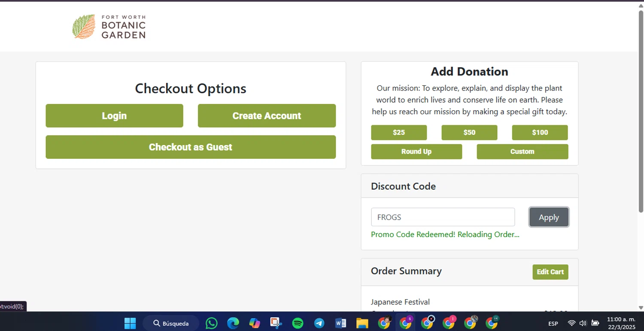Click the discount code field containing FROGS
644x331 pixels.
pyautogui.click(x=443, y=217)
